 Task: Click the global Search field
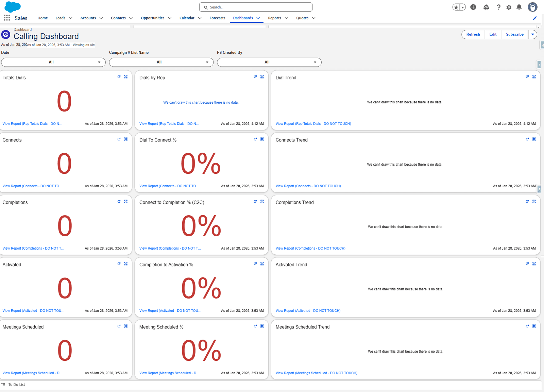[x=256, y=7]
